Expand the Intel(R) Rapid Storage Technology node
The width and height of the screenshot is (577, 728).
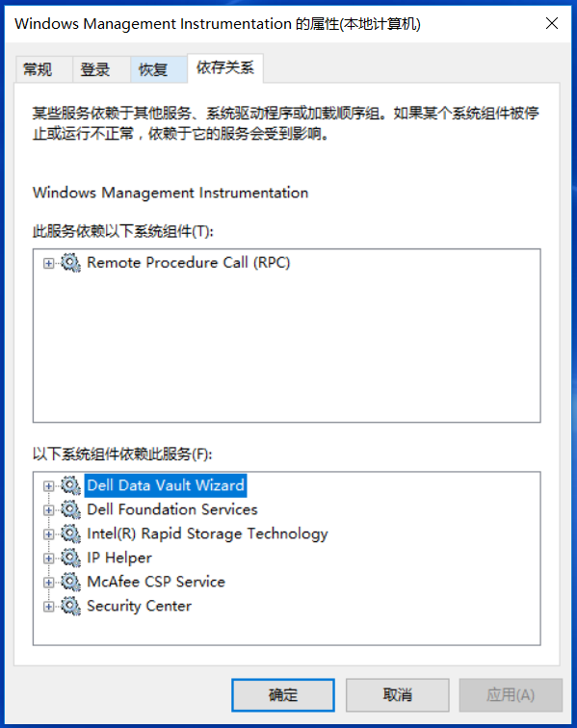point(48,534)
